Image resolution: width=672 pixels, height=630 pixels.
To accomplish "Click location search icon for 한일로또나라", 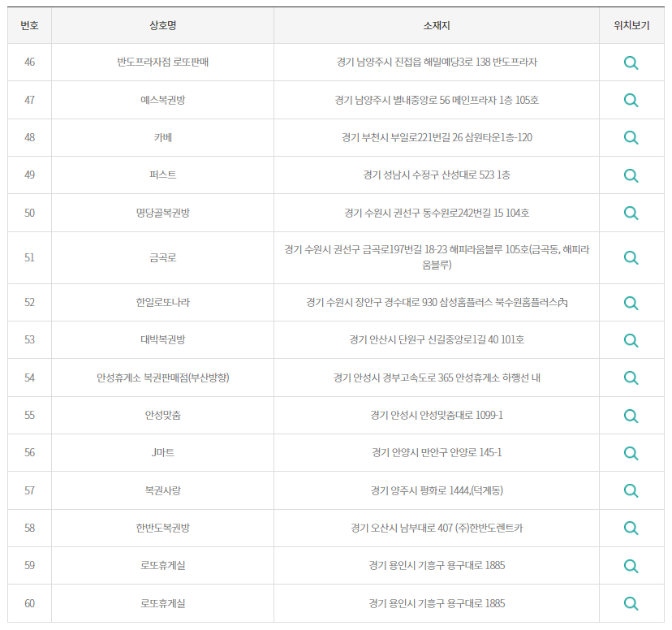I will tap(631, 303).
